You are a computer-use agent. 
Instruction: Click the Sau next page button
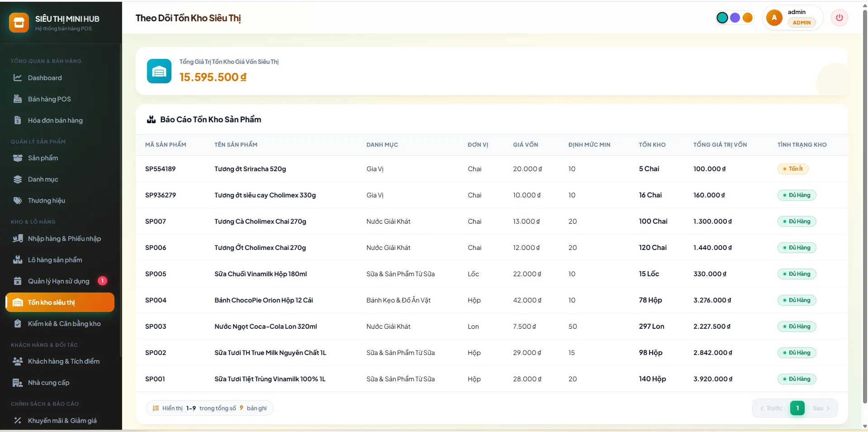click(821, 408)
